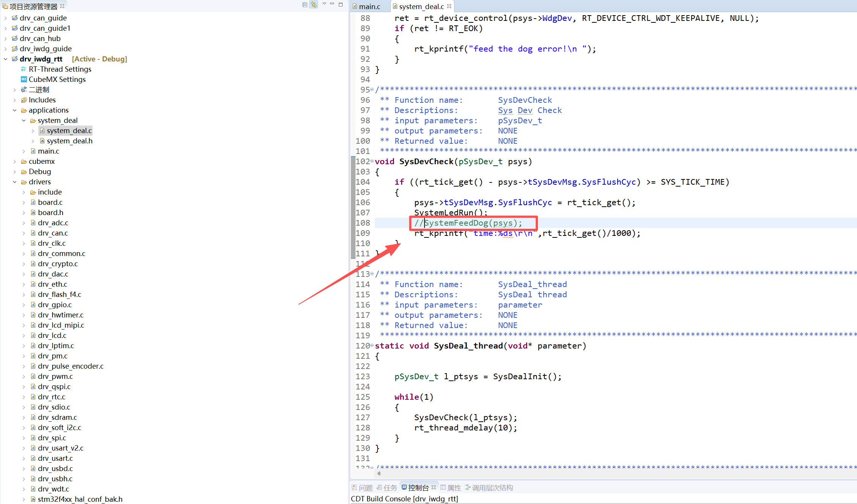
Task: Click the applications folder icon
Action: [24, 110]
